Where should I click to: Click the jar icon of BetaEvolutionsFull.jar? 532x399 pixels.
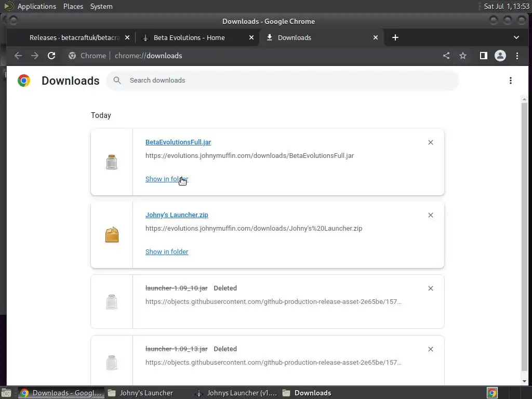(112, 162)
